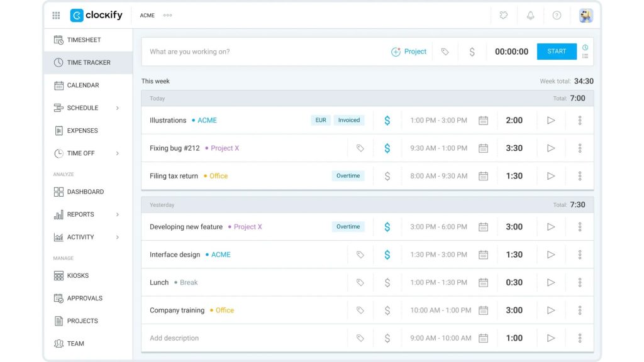Open the date picker for Illustrations
644x362 pixels.
coord(484,120)
